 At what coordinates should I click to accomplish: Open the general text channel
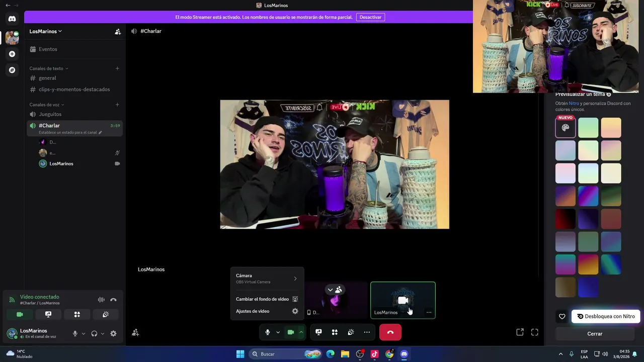coord(74,78)
